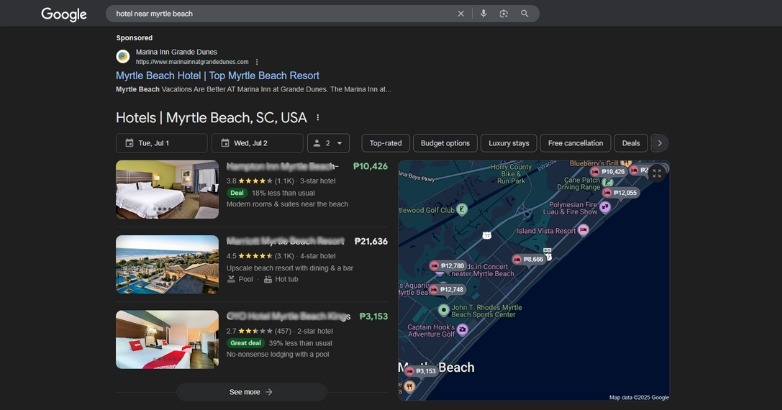
Task: Open search by image camera icon
Action: [x=504, y=14]
